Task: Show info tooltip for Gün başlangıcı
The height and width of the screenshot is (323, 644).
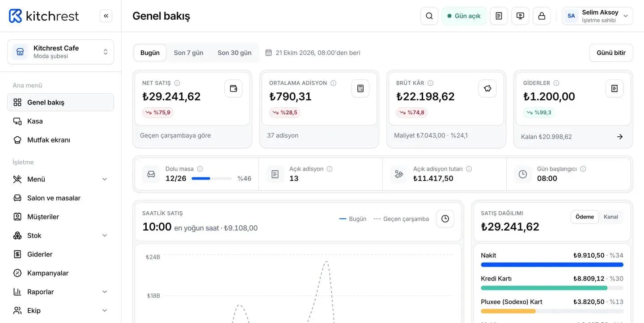Action: pos(583,169)
